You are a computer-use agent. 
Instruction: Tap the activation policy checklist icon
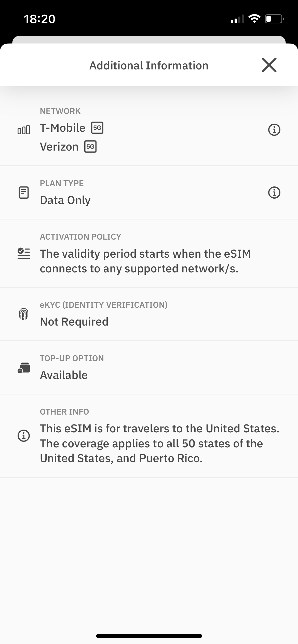[24, 254]
